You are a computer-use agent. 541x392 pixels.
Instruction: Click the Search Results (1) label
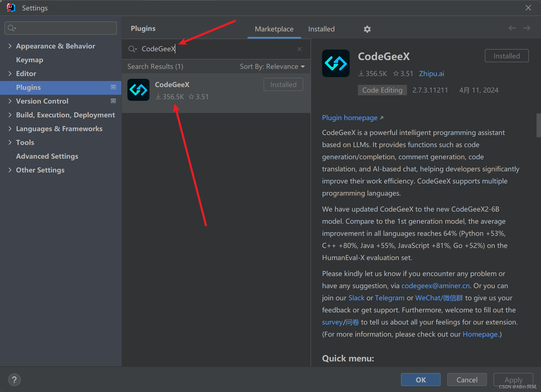click(155, 67)
